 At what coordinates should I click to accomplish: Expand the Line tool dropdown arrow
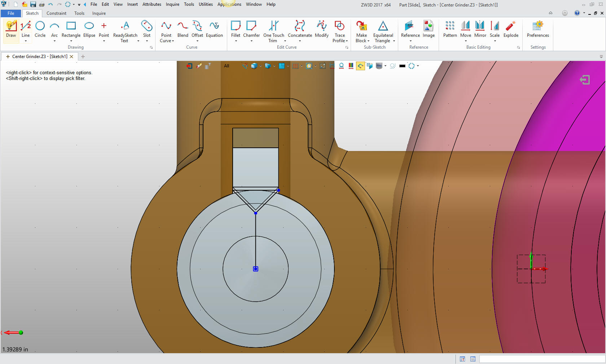(x=26, y=41)
